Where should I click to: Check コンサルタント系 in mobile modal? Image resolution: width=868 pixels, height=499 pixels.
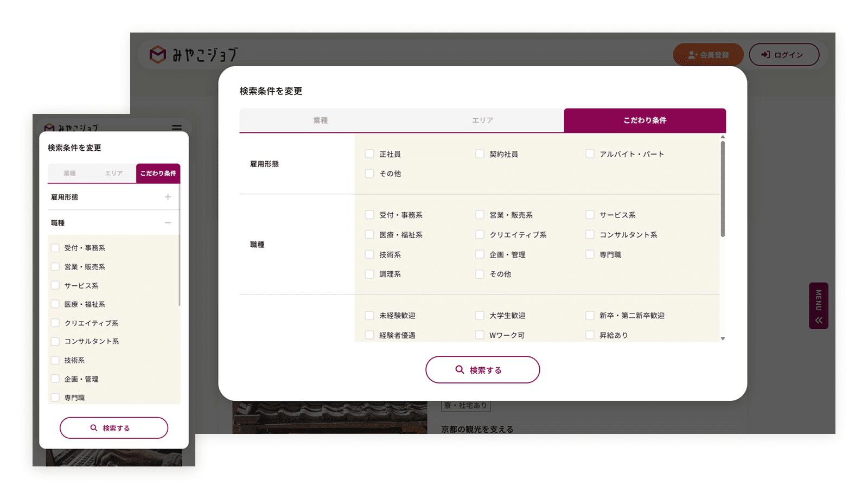55,341
